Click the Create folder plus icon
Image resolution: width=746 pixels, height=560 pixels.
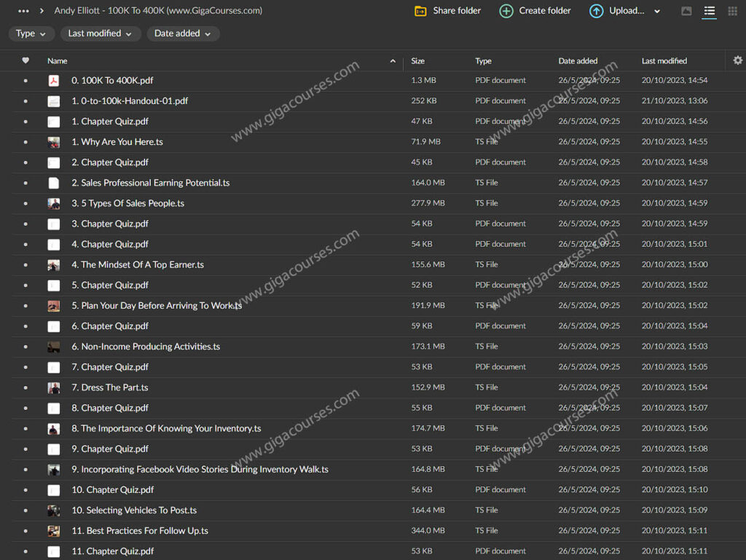506,11
